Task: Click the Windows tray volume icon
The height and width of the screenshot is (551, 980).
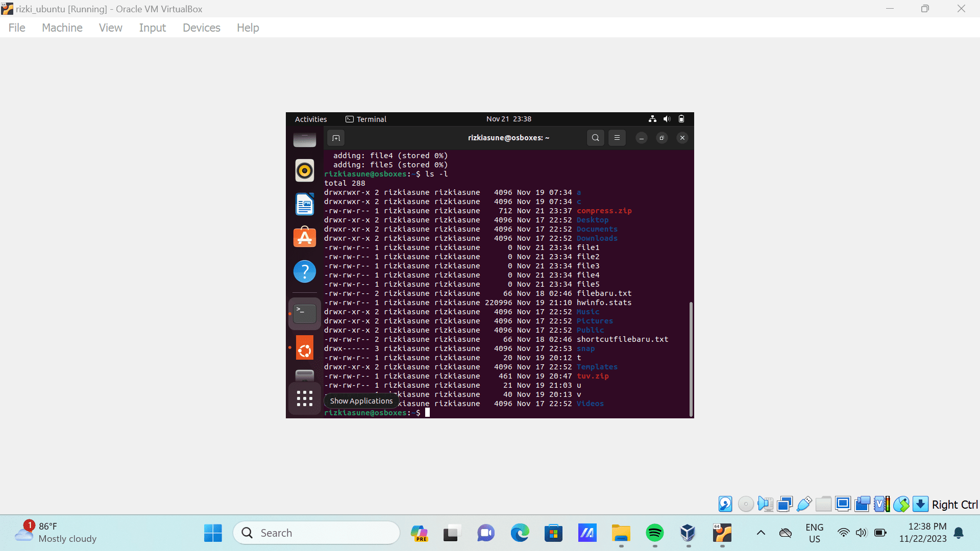Action: pyautogui.click(x=861, y=533)
